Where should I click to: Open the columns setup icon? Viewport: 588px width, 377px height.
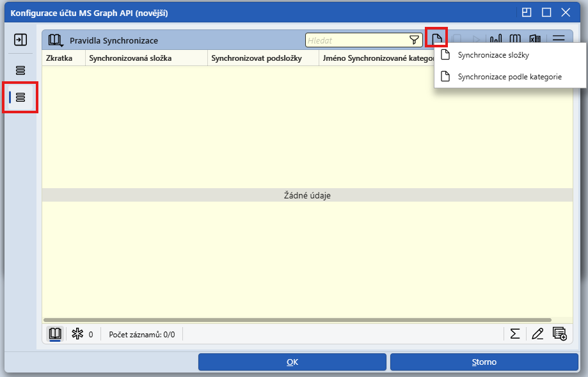[x=515, y=40]
